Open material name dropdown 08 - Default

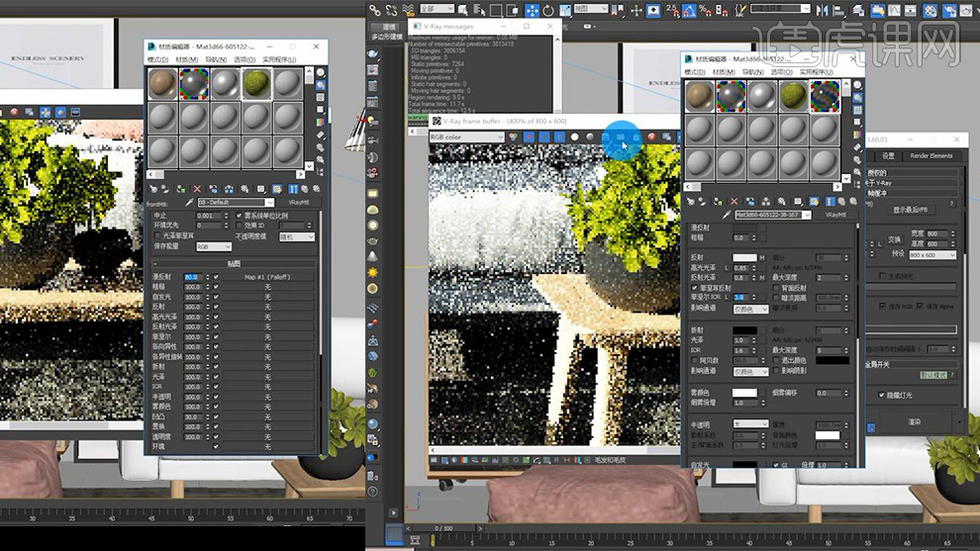click(236, 203)
